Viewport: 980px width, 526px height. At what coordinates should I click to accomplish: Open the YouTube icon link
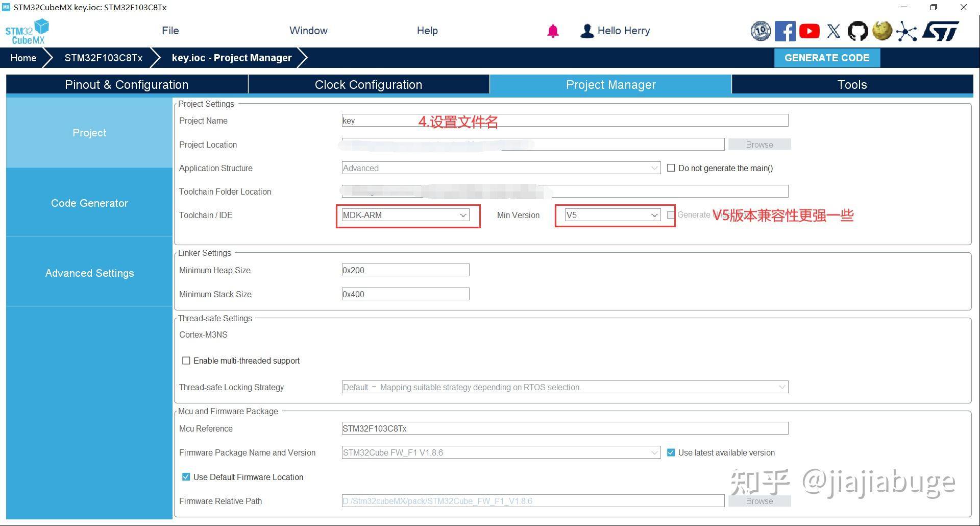click(x=810, y=31)
